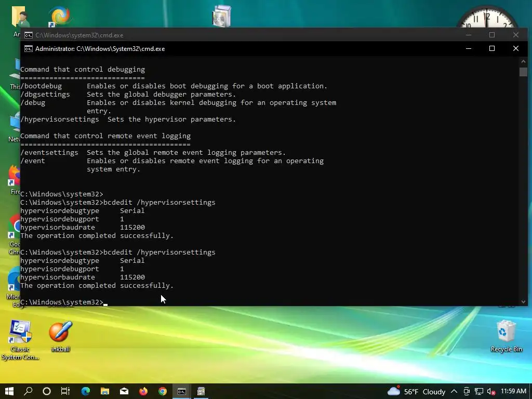The height and width of the screenshot is (399, 532).
Task: Click the last 'hypervisorbaudrate' line
Action: 83,277
